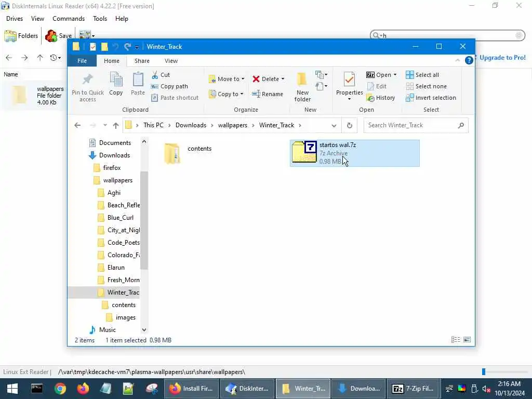Open recent locations dropdown arrow

[x=105, y=125]
